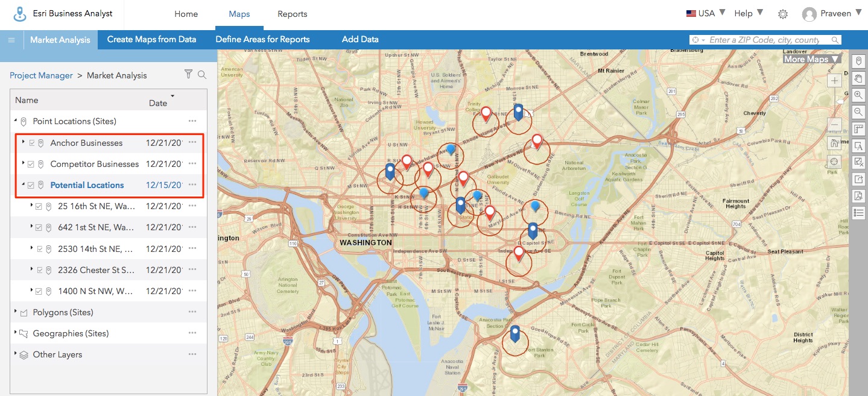Select the zoom in magnifier tool

point(858,95)
